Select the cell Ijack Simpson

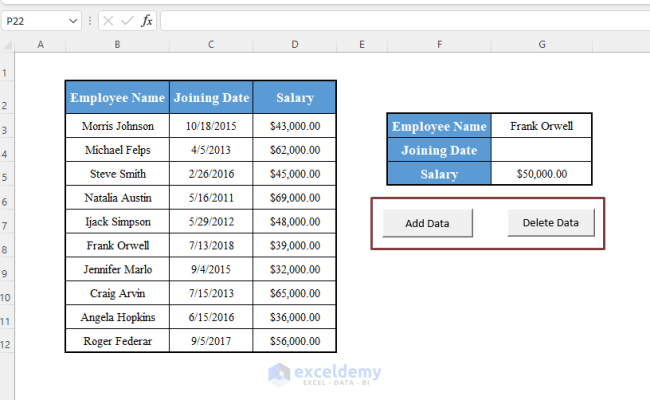[x=117, y=222]
